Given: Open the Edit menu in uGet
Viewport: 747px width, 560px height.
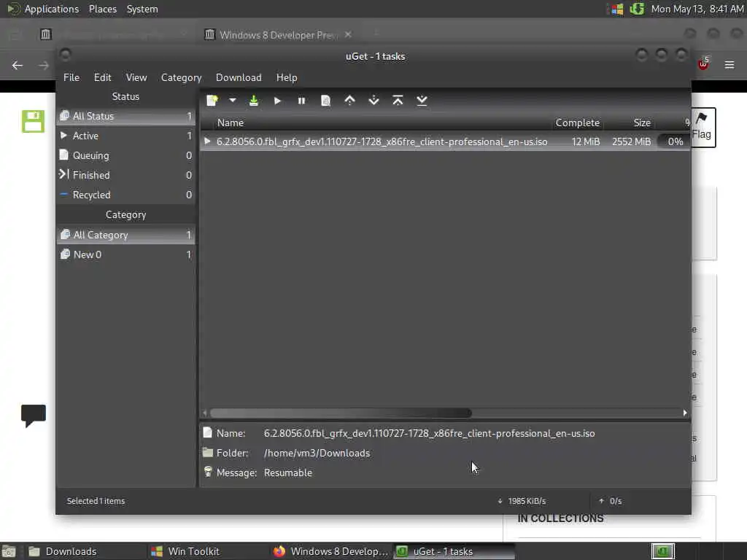Looking at the screenshot, I should point(102,77).
